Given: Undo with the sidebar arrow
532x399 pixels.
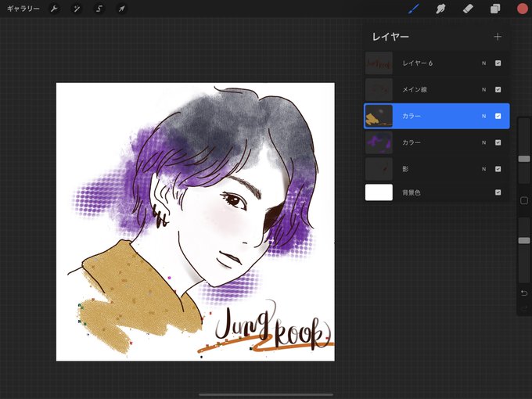Looking at the screenshot, I should (x=524, y=293).
